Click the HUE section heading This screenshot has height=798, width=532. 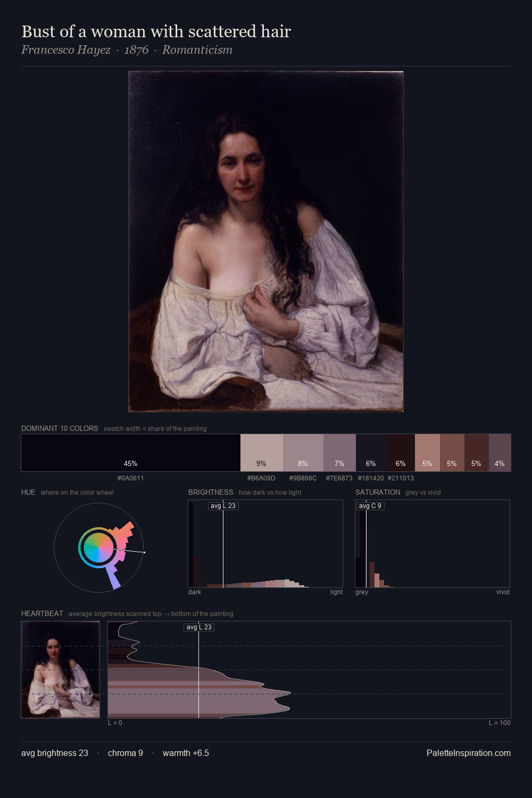pos(28,492)
